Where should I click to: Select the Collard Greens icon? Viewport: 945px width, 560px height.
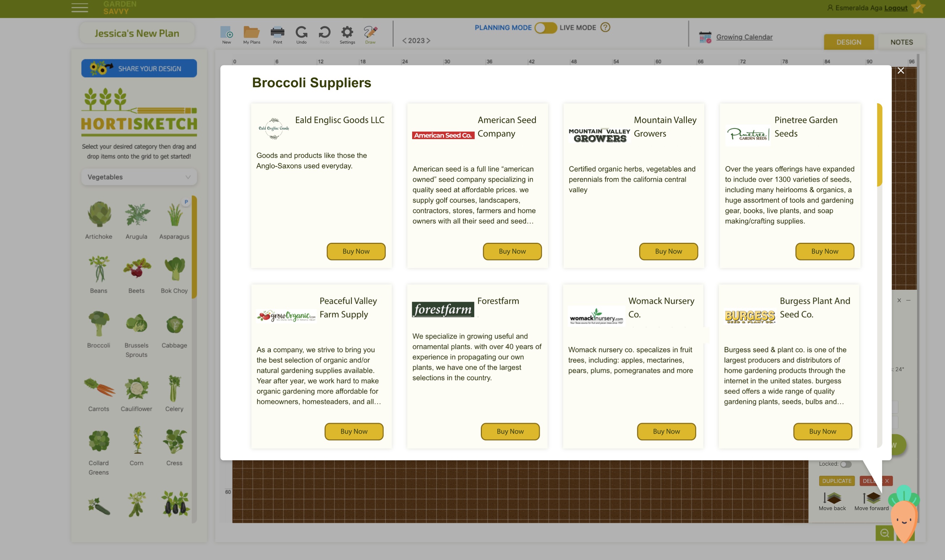(x=99, y=441)
